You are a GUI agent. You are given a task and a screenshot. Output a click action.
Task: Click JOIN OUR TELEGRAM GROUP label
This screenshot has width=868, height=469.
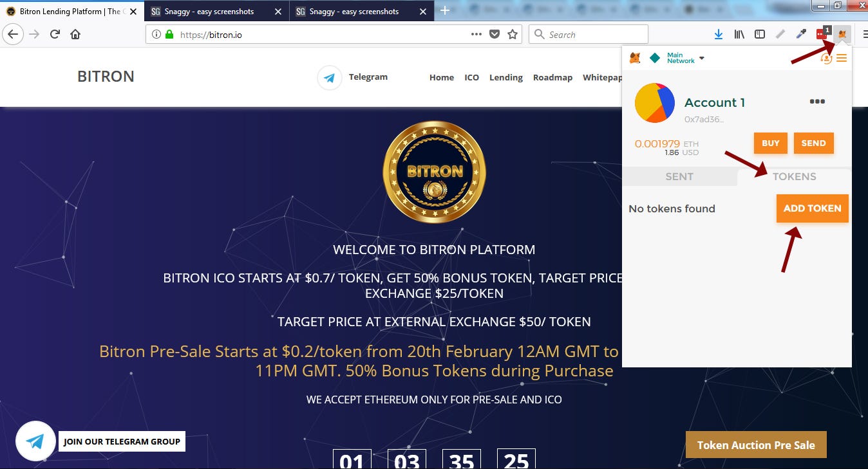pyautogui.click(x=122, y=441)
